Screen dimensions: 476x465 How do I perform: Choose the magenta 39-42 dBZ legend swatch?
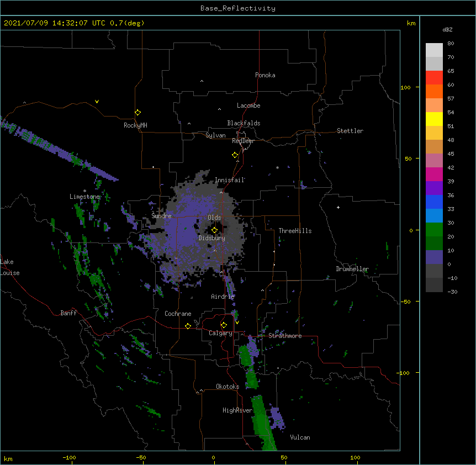(434, 174)
